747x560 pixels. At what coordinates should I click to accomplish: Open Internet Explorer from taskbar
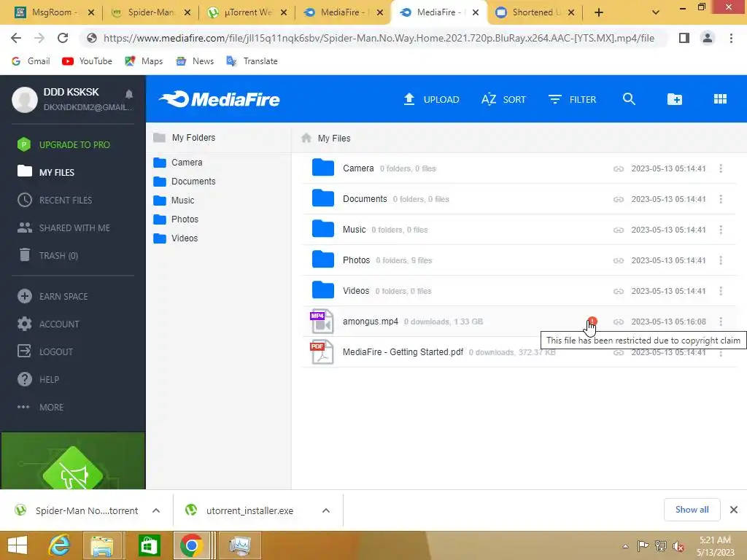click(x=59, y=545)
